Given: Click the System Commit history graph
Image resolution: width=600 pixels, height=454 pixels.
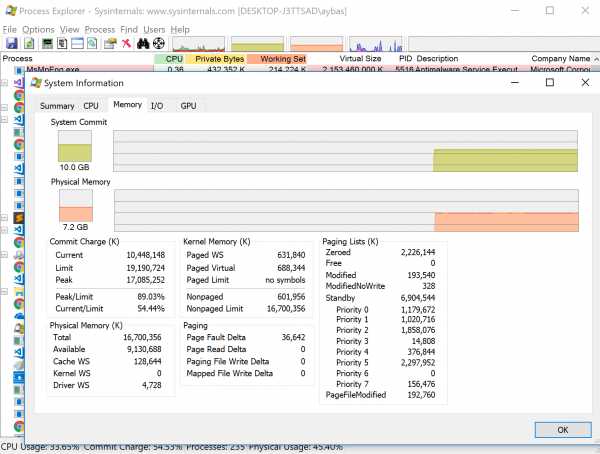Looking at the screenshot, I should 345,151.
